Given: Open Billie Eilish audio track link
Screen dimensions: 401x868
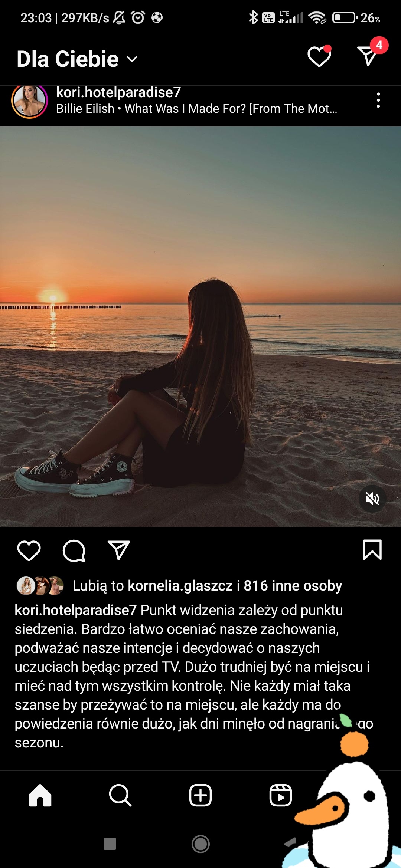Looking at the screenshot, I should [x=196, y=109].
